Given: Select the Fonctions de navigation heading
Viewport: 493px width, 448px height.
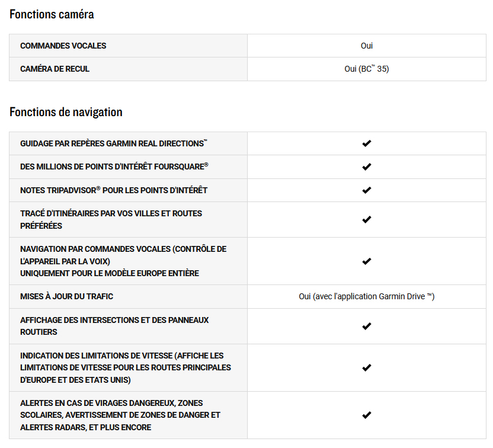Looking at the screenshot, I should coord(66,112).
